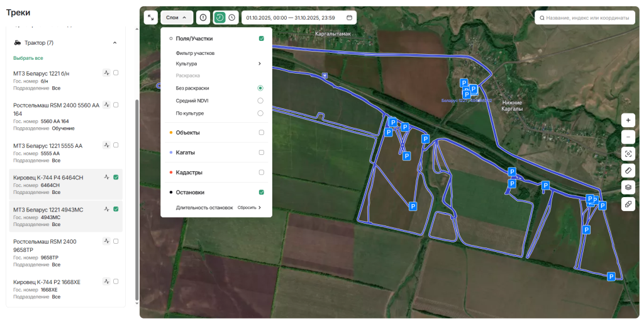644x325 pixels.
Task: Collapse the Слои layers dropdown
Action: click(176, 18)
